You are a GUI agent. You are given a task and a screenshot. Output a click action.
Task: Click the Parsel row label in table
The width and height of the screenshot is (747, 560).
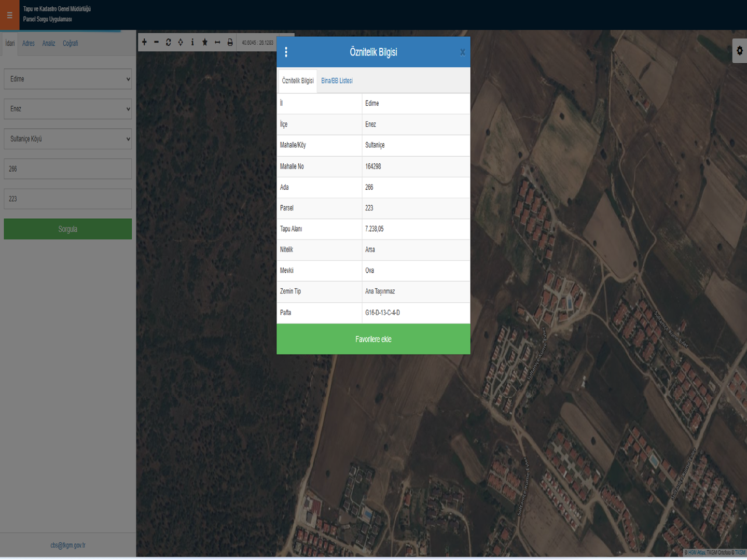point(287,208)
